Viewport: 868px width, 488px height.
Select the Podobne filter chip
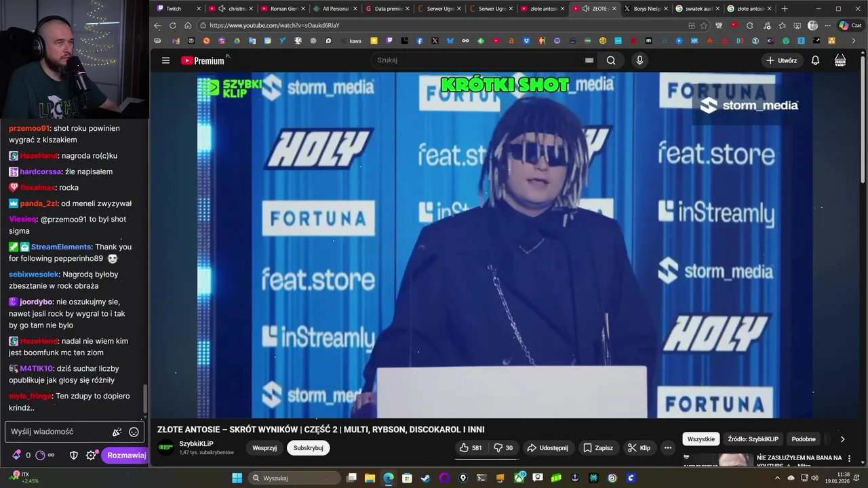point(804,439)
